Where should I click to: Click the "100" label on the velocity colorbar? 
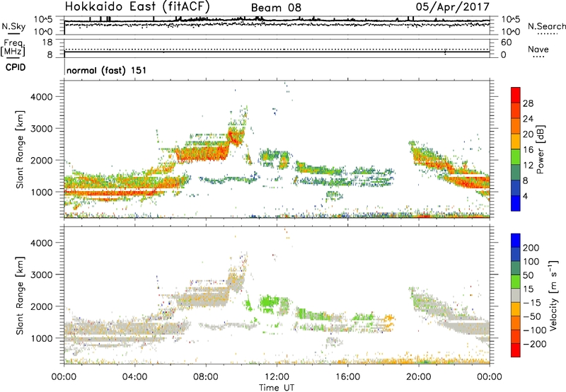pyautogui.click(x=531, y=262)
